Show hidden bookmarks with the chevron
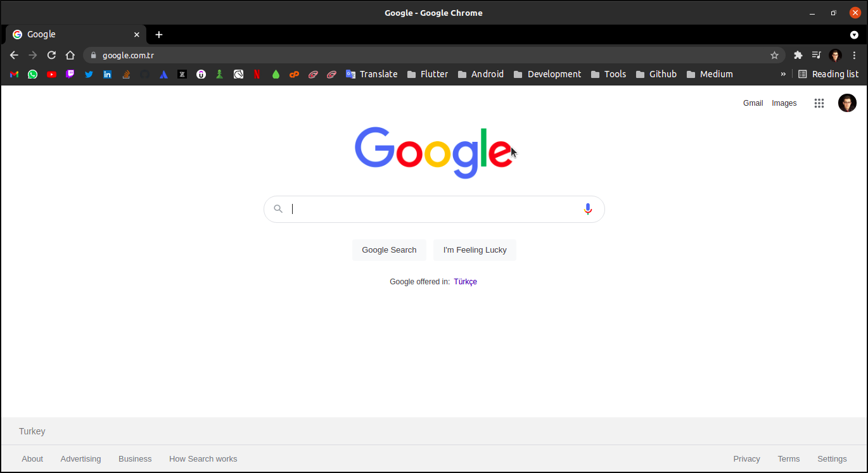 (783, 74)
